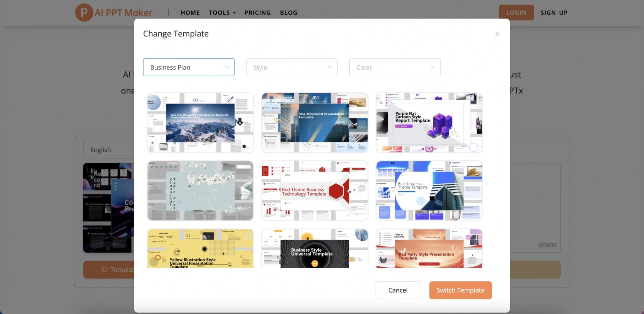Open the BLOG page
Screen dimensions: 644x314
tap(288, 13)
